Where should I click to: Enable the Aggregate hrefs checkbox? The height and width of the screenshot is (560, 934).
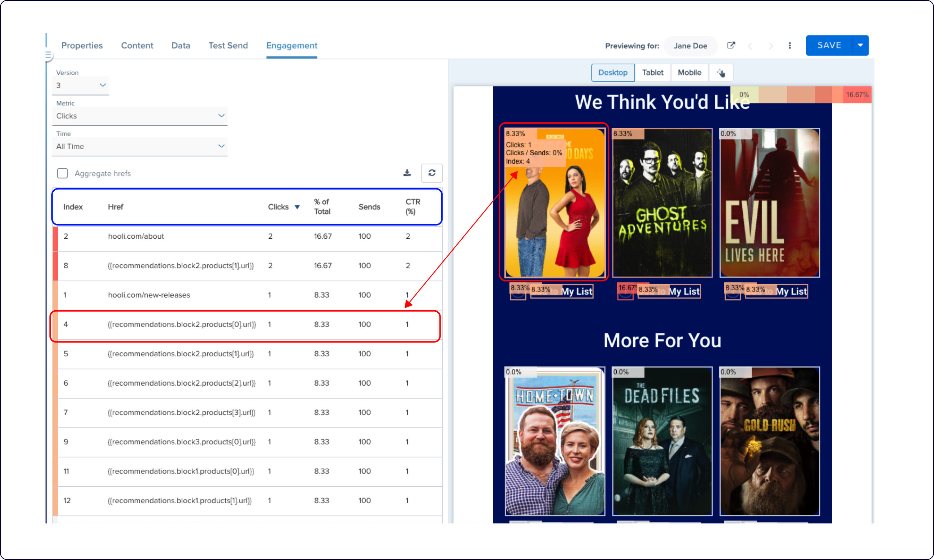coord(62,173)
